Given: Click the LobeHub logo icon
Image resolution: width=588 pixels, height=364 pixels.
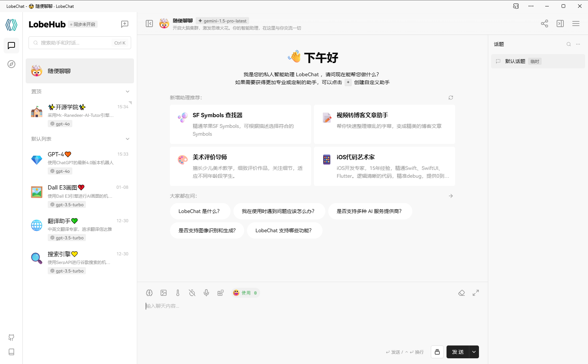Looking at the screenshot, I should (x=11, y=25).
